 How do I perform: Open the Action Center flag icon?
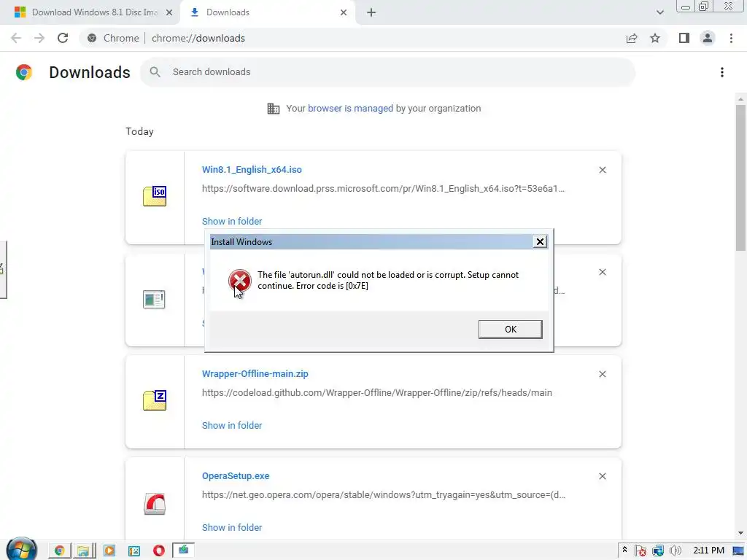coord(640,551)
